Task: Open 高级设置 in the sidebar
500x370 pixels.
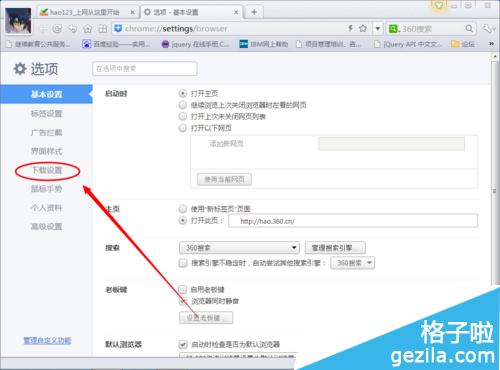Action: [x=46, y=227]
